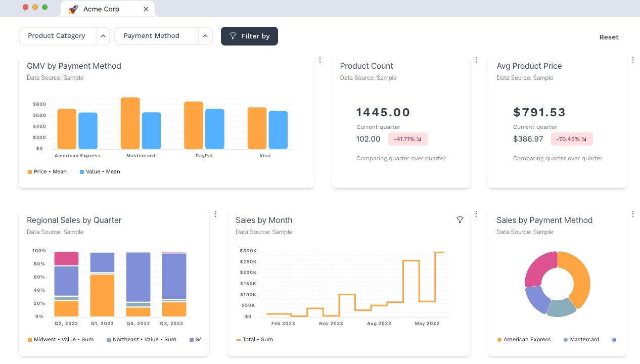The height and width of the screenshot is (364, 640).
Task: Click Aug 2022 axis label
Action: (379, 324)
